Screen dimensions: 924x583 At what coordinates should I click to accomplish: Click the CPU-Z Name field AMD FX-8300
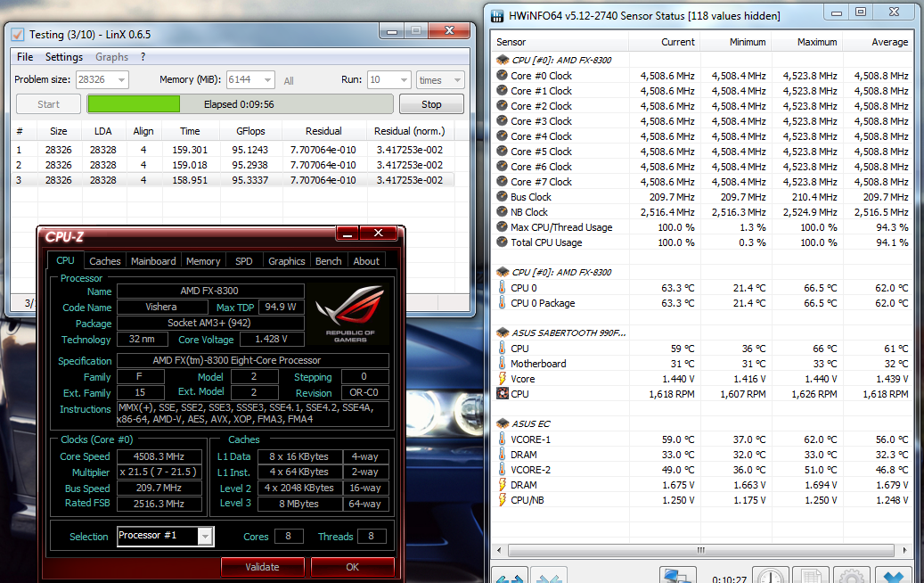click(x=209, y=291)
